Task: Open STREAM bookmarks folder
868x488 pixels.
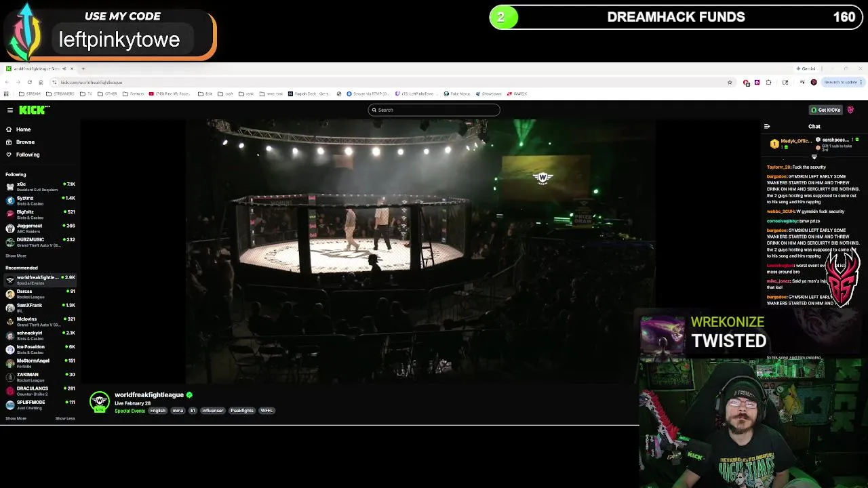Action: [x=29, y=94]
